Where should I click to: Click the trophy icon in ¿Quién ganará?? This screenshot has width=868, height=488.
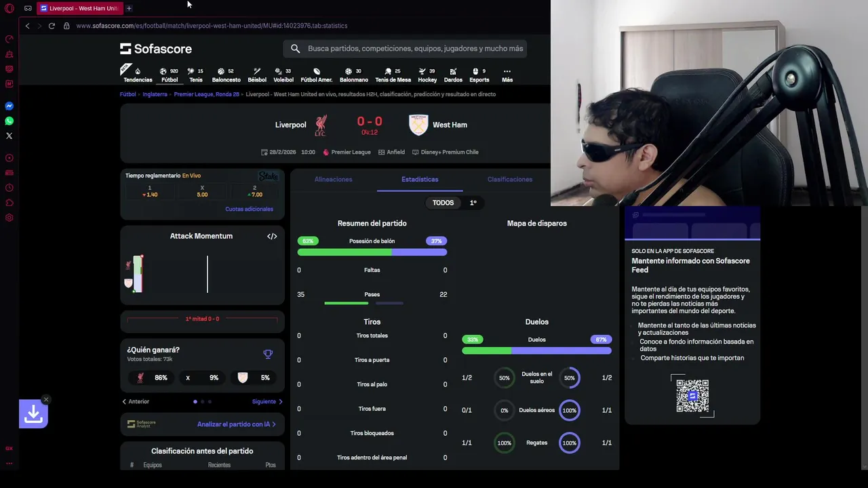(268, 354)
